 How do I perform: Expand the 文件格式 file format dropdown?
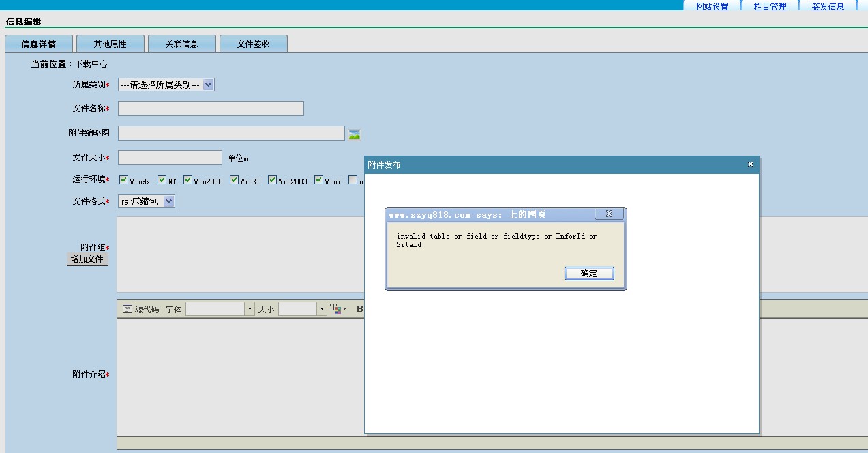[147, 201]
